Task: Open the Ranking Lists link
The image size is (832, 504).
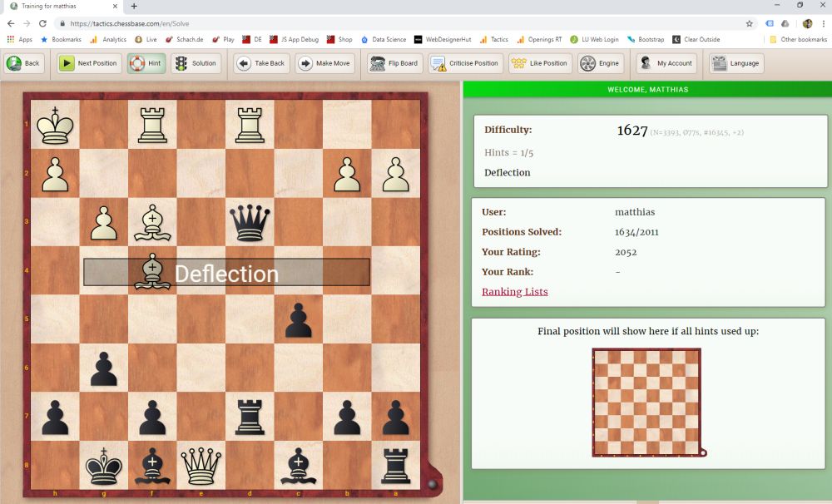Action: pos(514,292)
